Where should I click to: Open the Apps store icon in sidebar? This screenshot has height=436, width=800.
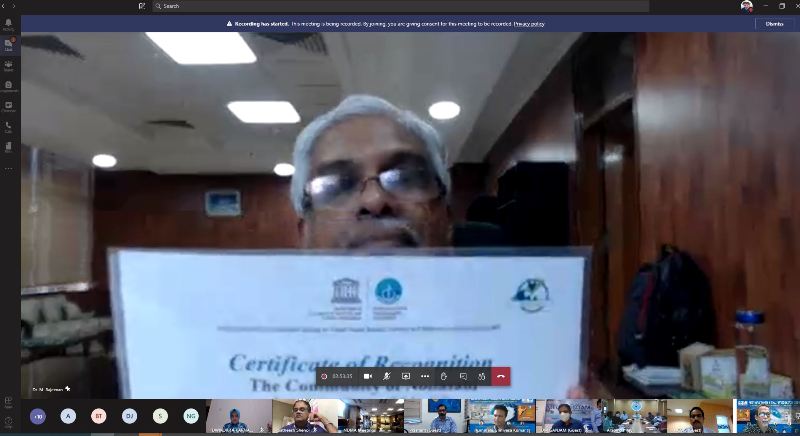click(9, 402)
